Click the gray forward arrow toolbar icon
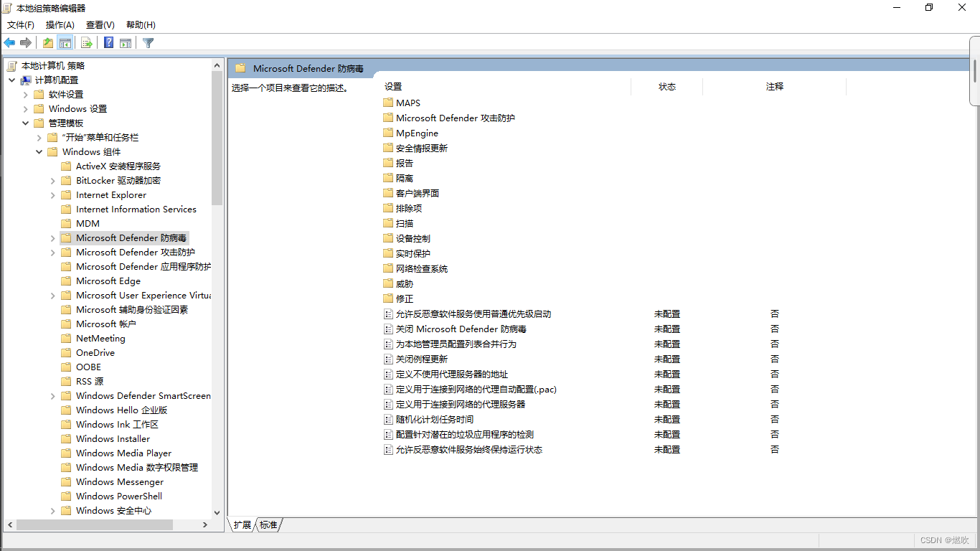This screenshot has width=980, height=551. pos(26,43)
